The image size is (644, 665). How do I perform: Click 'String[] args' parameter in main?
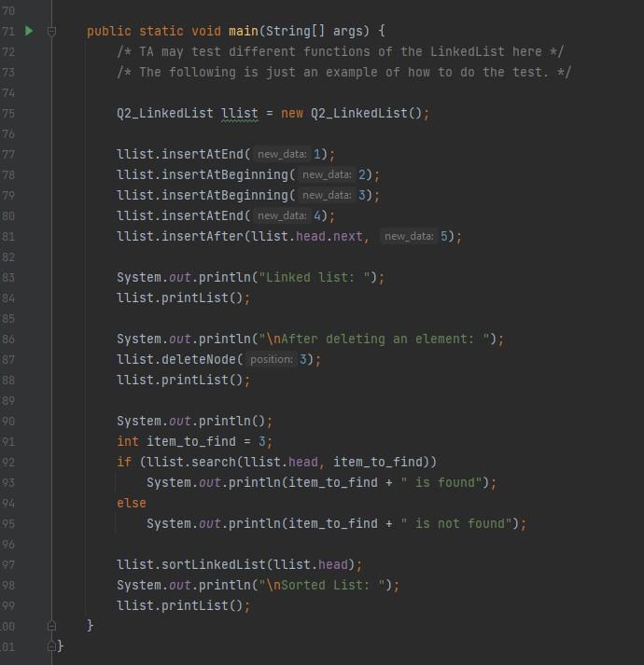coord(315,31)
